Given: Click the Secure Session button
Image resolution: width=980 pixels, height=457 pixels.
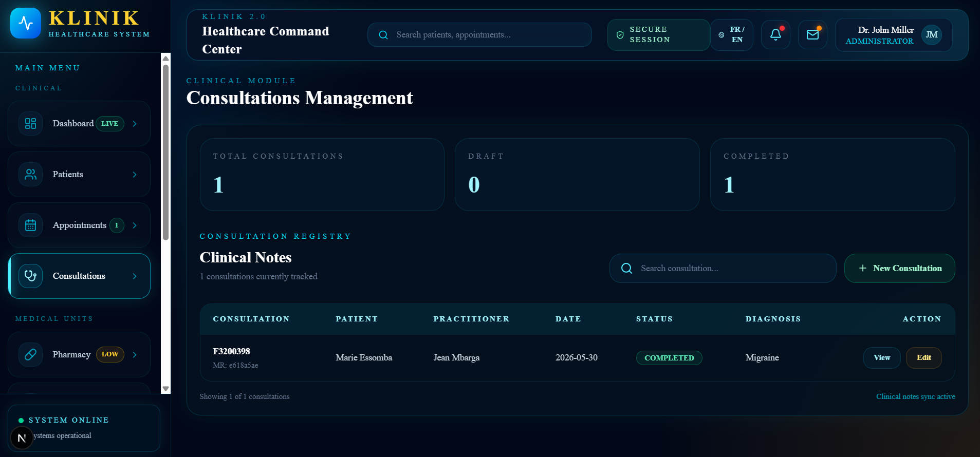Looking at the screenshot, I should click(x=658, y=35).
